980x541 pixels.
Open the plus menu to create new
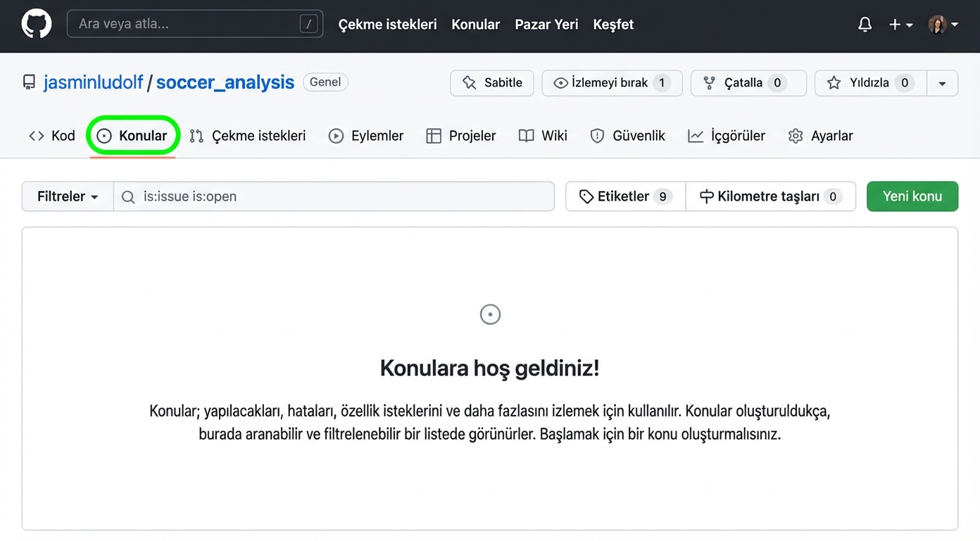(900, 24)
